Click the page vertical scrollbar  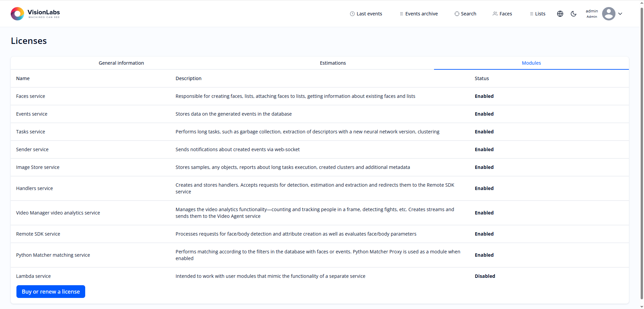tap(642, 151)
